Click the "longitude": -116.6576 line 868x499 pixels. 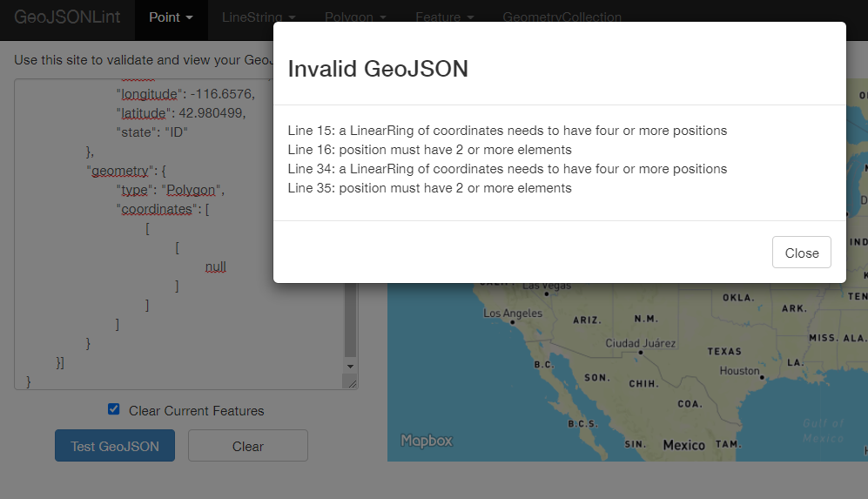[185, 94]
